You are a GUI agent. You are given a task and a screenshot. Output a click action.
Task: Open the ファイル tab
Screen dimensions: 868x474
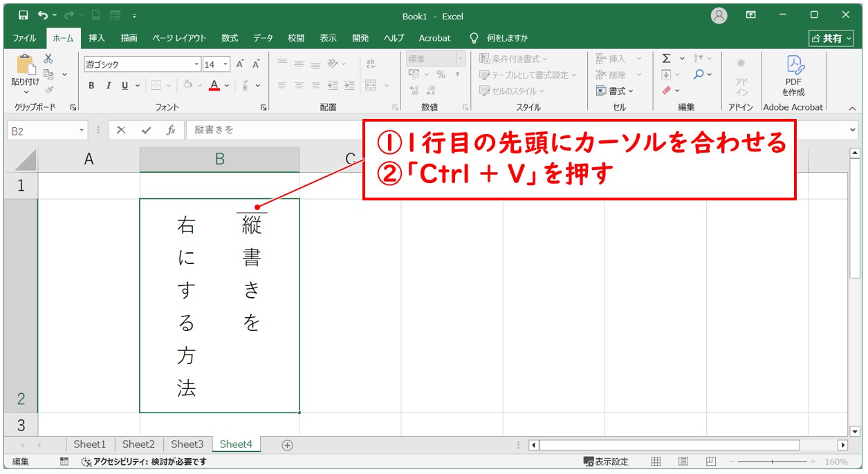coord(25,38)
